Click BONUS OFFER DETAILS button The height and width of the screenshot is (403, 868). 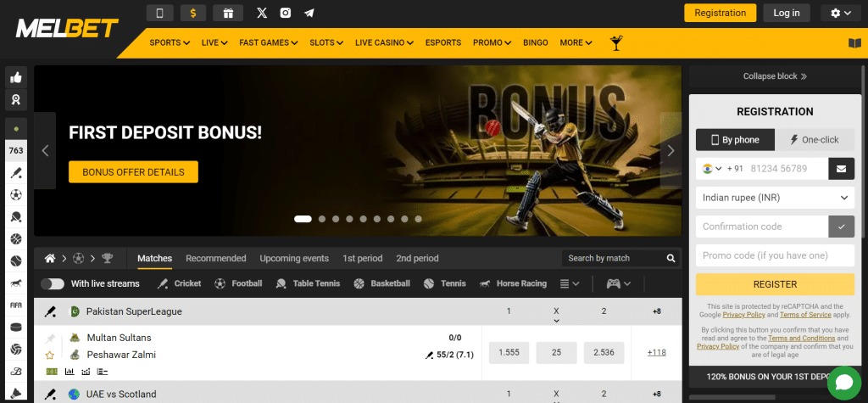133,172
